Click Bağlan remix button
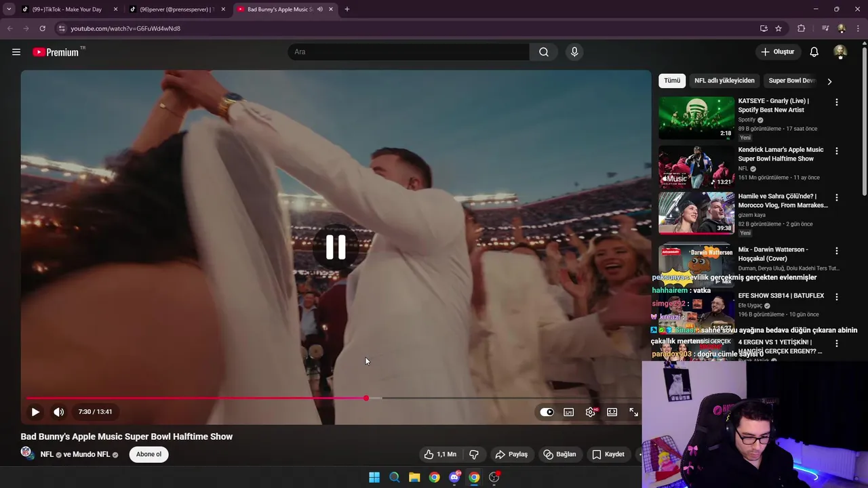The image size is (868, 488). point(559,454)
